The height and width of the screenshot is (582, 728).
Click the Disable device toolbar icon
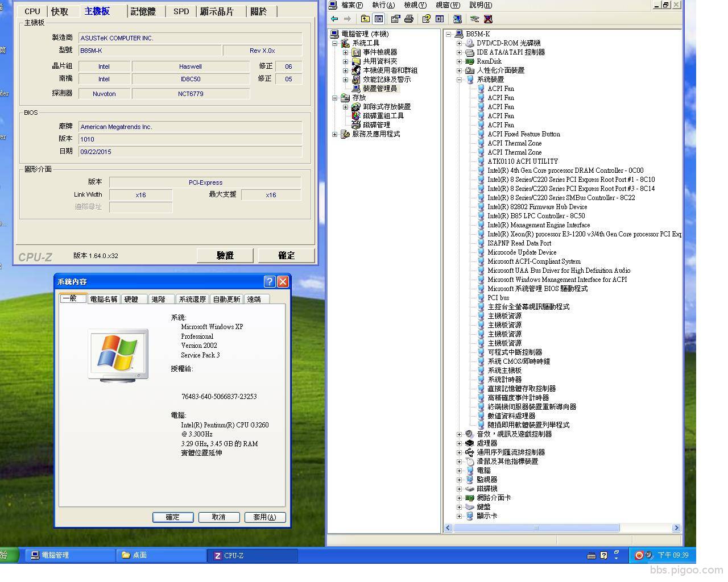[x=474, y=19]
